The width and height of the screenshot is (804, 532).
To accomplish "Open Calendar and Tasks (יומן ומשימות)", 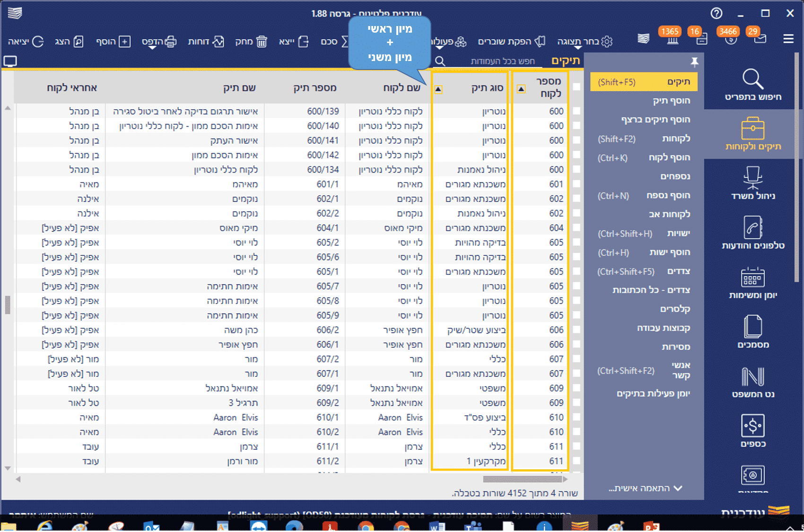I will 753,283.
